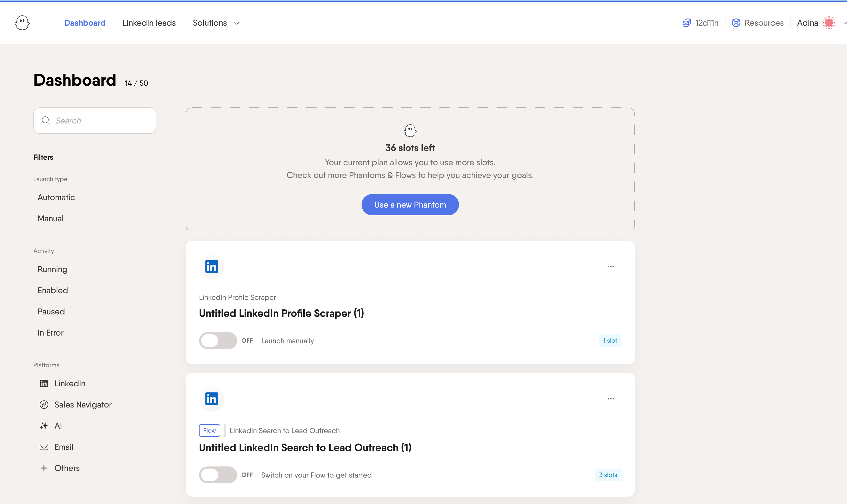Click 'Switch on your Flow to get started'
847x504 pixels.
[317, 475]
